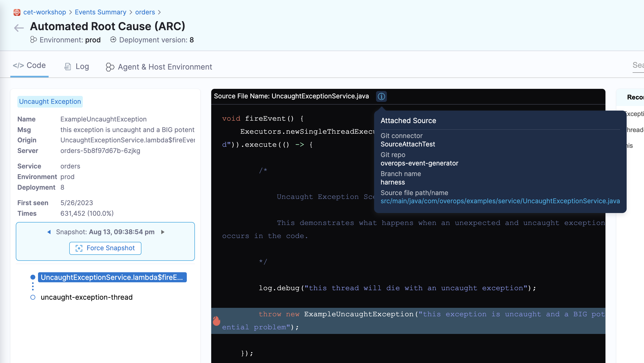Click the info icon beside UncaughtExceptionService.java
The image size is (644, 363).
coord(381,96)
